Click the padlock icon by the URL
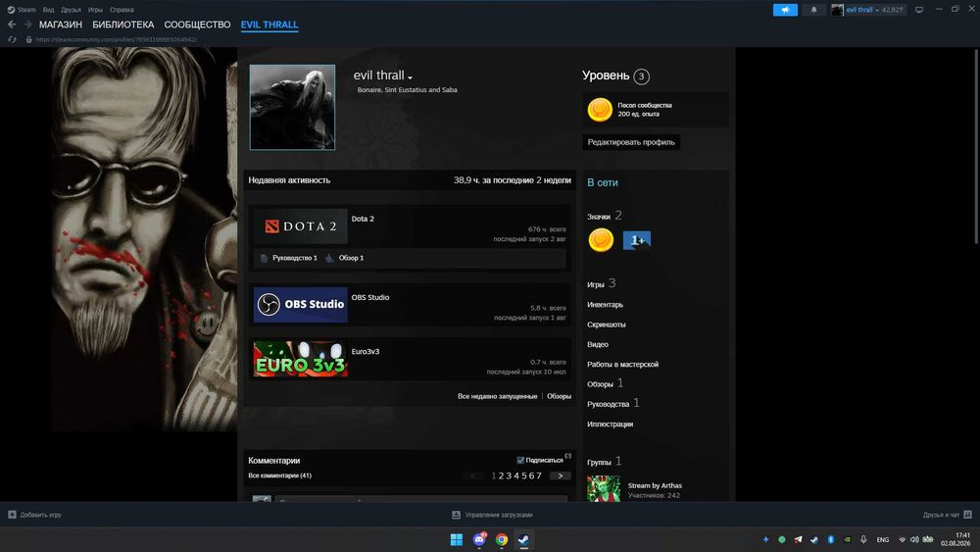 [28, 39]
